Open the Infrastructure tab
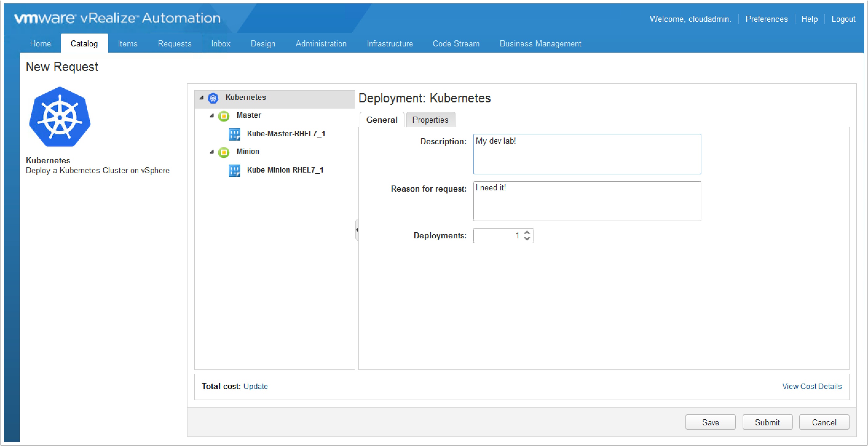The height and width of the screenshot is (446, 868). click(389, 44)
